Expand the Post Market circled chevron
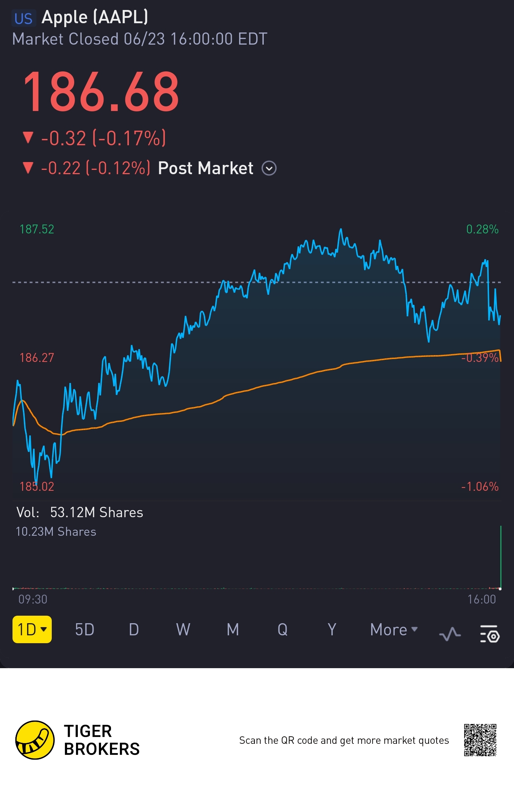The height and width of the screenshot is (812, 514). [x=269, y=168]
